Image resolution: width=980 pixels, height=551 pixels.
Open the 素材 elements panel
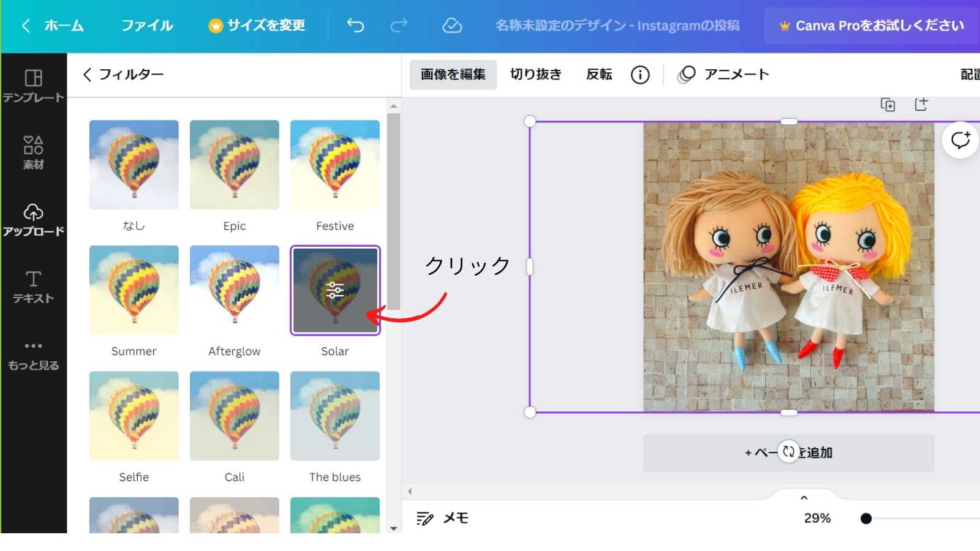pyautogui.click(x=34, y=152)
